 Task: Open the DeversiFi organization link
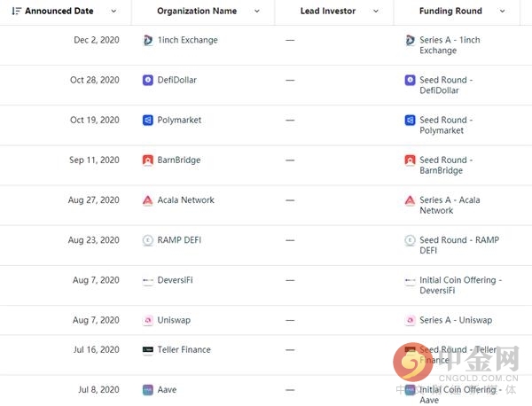pyautogui.click(x=175, y=280)
